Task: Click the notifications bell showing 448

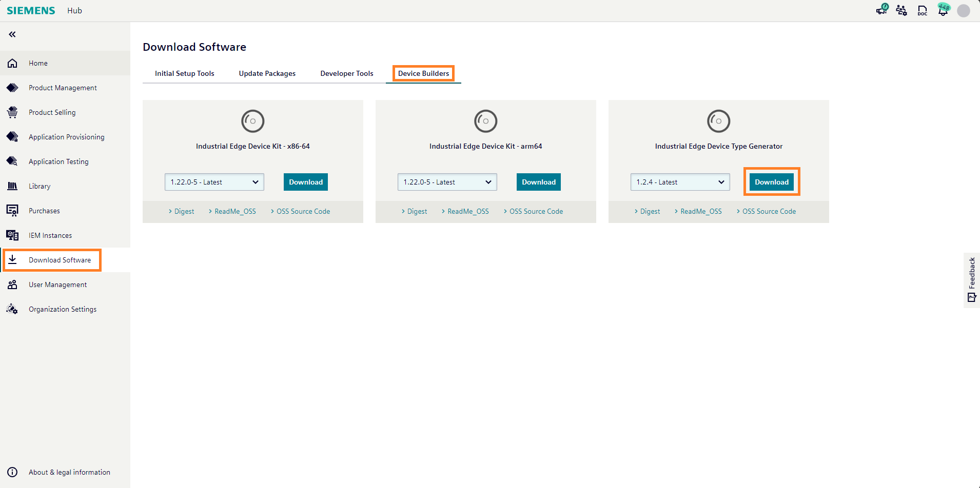Action: [x=943, y=10]
